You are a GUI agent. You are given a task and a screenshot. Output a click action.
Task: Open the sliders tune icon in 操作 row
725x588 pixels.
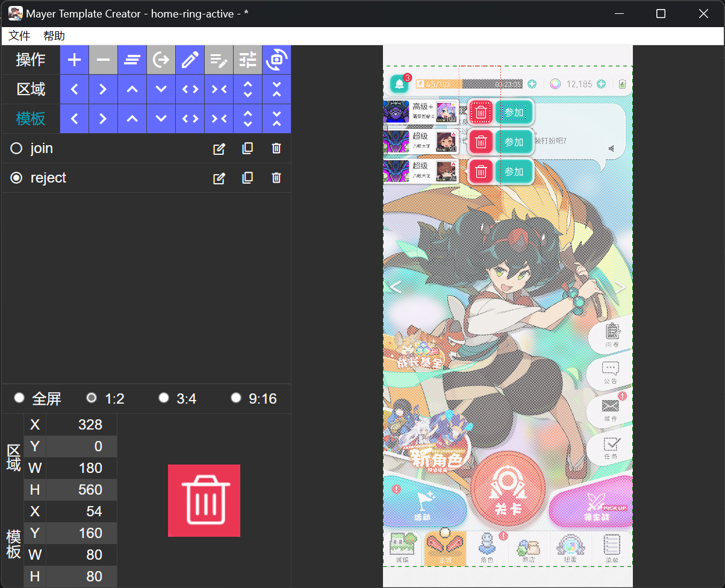coord(248,60)
